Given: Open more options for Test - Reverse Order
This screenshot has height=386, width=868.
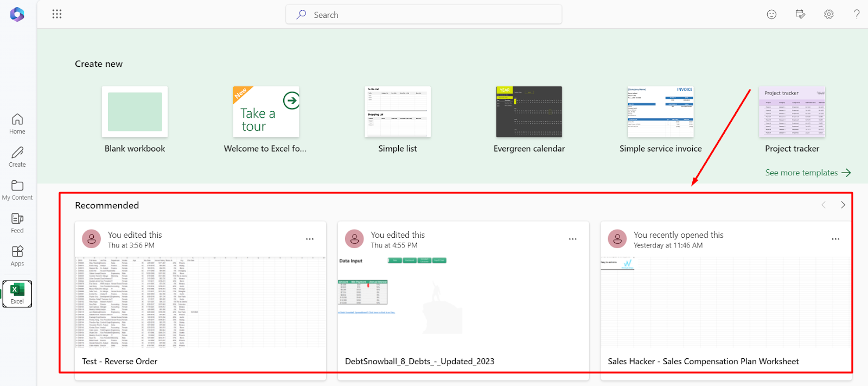Looking at the screenshot, I should tap(310, 239).
